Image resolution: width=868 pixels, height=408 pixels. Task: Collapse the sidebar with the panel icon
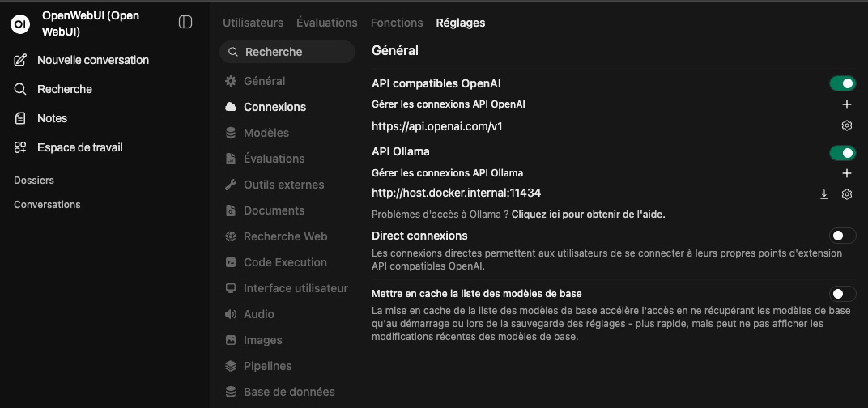[x=185, y=23]
